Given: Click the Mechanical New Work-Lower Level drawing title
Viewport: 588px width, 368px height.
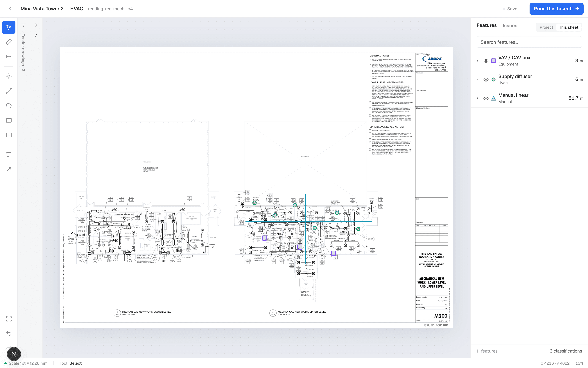Looking at the screenshot, I should click(146, 312).
